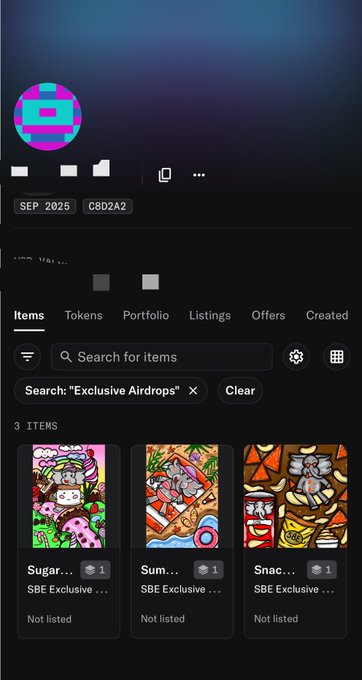Screen dimensions: 362x680
Task: Click the Snac... item title
Action: pos(274,570)
